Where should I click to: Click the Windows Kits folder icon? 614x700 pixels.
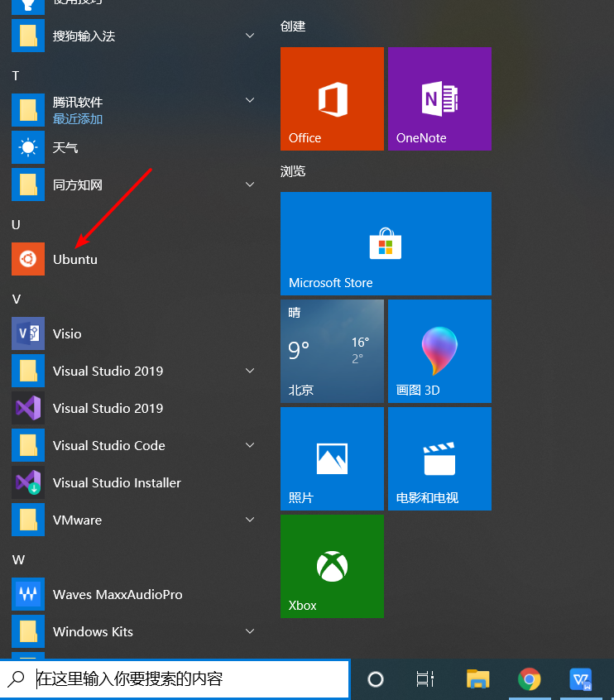click(28, 631)
